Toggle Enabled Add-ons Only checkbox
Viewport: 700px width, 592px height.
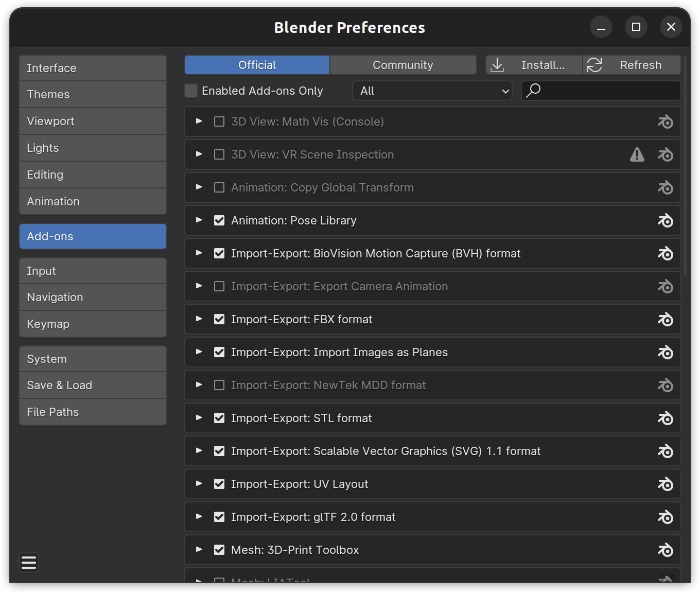pyautogui.click(x=191, y=91)
